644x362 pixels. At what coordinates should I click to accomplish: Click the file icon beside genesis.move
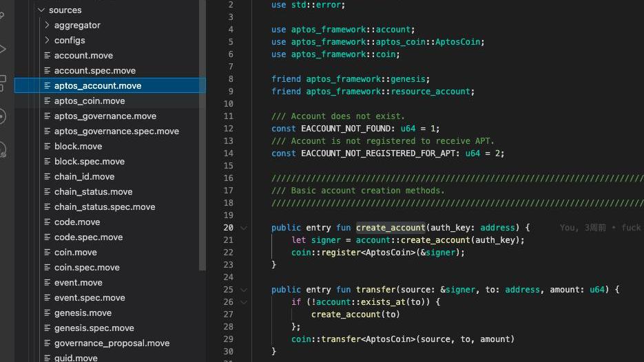(x=48, y=313)
